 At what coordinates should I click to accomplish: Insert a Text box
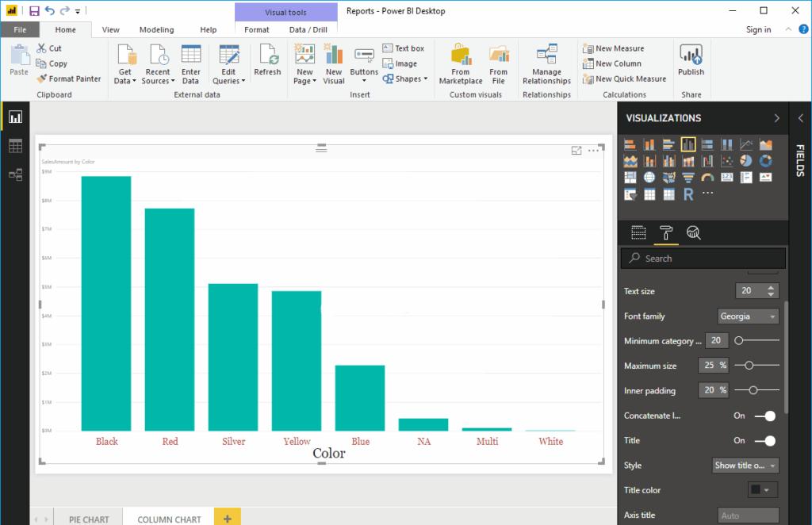pos(404,48)
